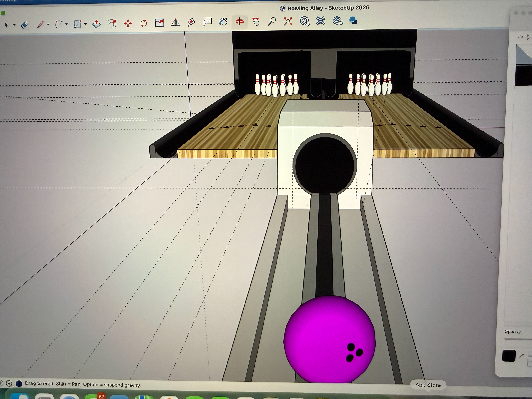Click the black color swatch in panel
The width and height of the screenshot is (532, 399).
[509, 356]
